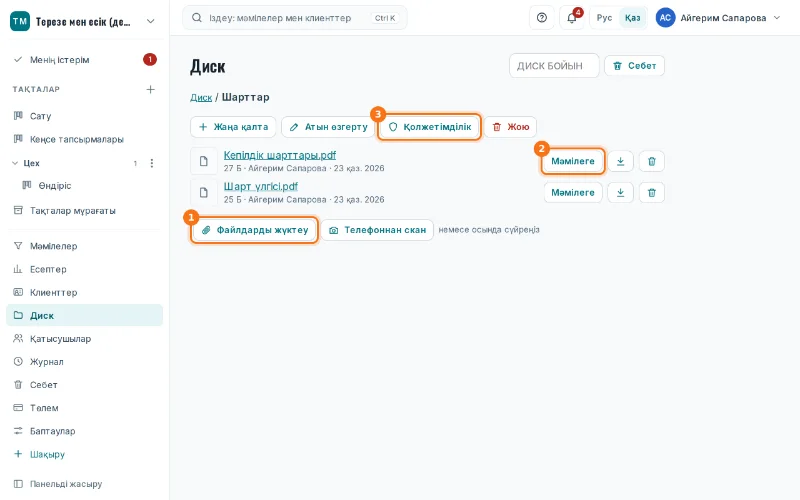
Task: Click Мәмілеге for Кепілдік шарттары.pdf
Action: point(573,161)
